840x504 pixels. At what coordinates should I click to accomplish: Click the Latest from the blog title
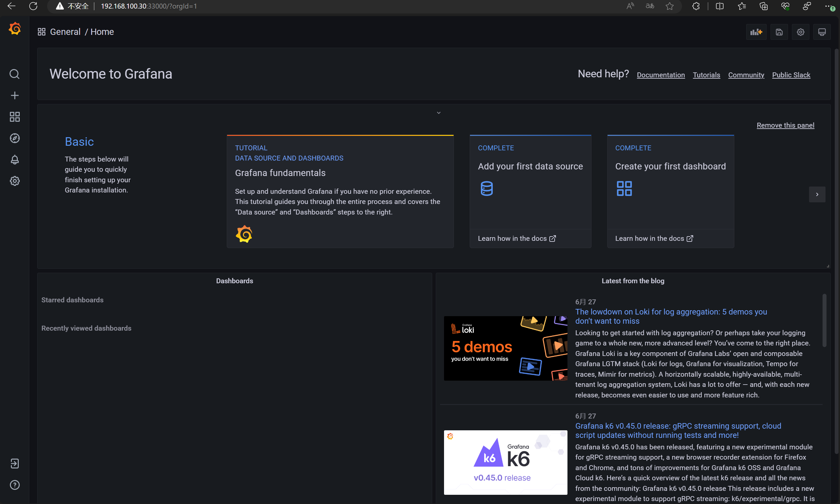[x=633, y=281]
